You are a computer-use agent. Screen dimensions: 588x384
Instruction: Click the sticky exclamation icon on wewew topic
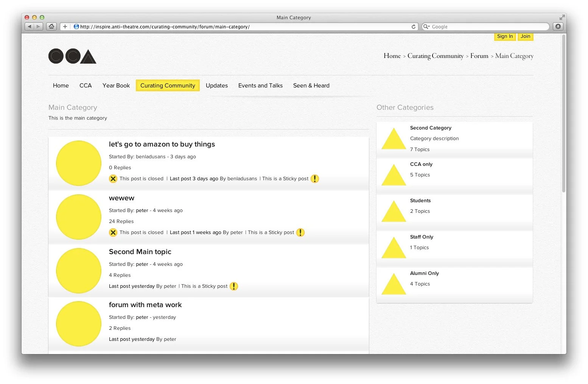point(300,233)
